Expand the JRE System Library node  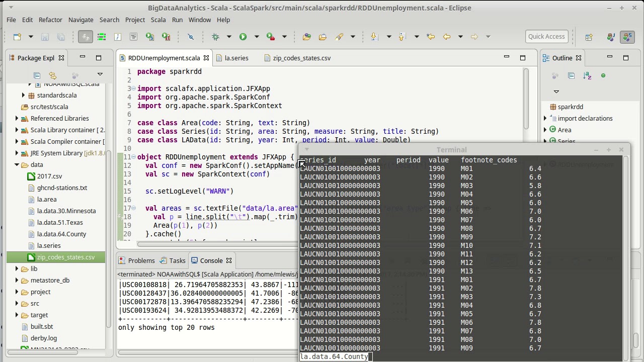coord(17,153)
